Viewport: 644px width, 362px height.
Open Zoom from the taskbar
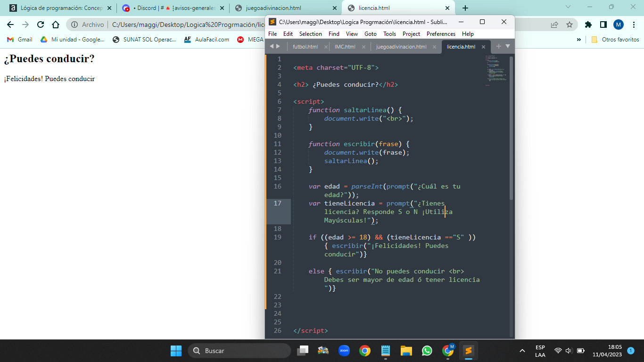(344, 351)
